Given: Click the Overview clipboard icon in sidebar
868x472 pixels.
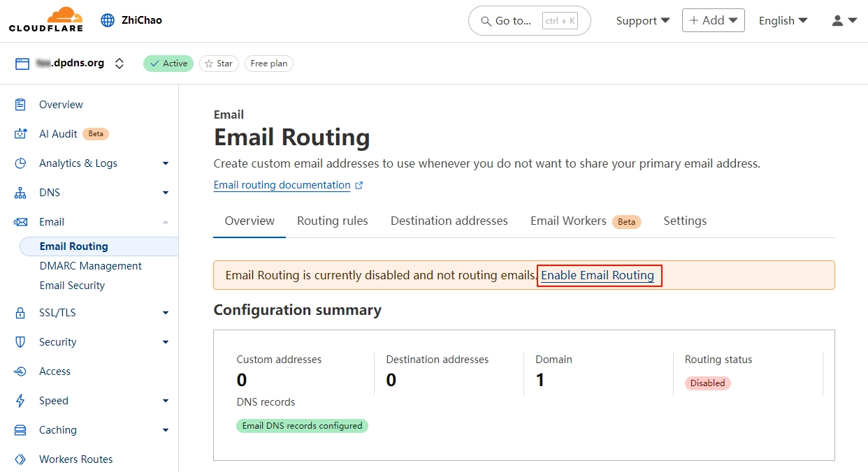Looking at the screenshot, I should click(20, 105).
